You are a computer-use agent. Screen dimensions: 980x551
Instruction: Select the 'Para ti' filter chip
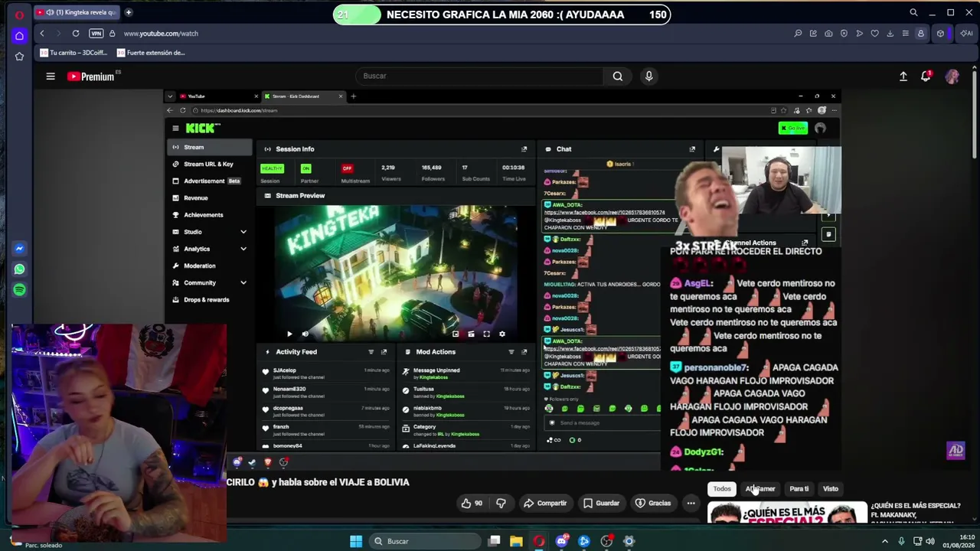(x=799, y=489)
